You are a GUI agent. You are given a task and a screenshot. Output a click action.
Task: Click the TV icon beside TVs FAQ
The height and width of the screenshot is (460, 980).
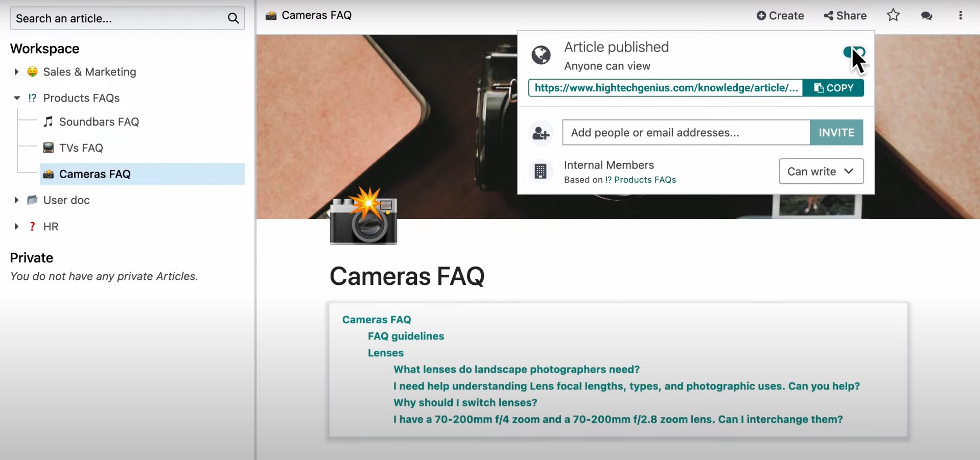click(48, 148)
